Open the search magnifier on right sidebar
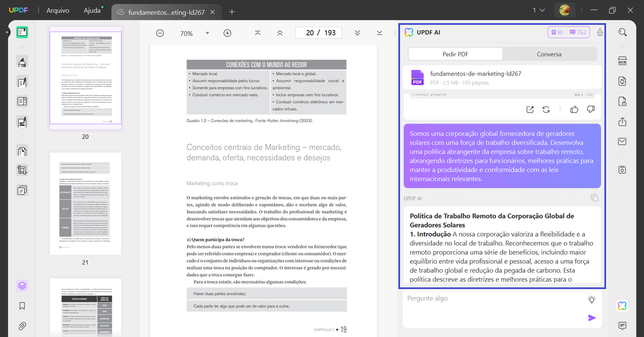The image size is (644, 337). tap(623, 32)
